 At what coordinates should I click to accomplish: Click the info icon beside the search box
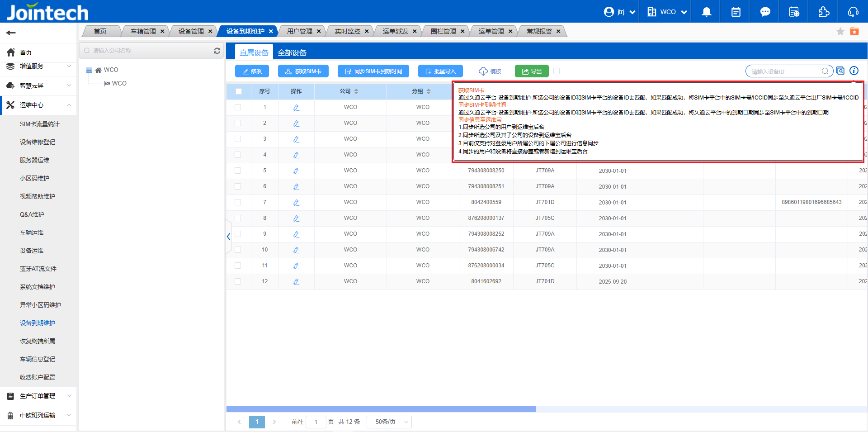coord(854,71)
